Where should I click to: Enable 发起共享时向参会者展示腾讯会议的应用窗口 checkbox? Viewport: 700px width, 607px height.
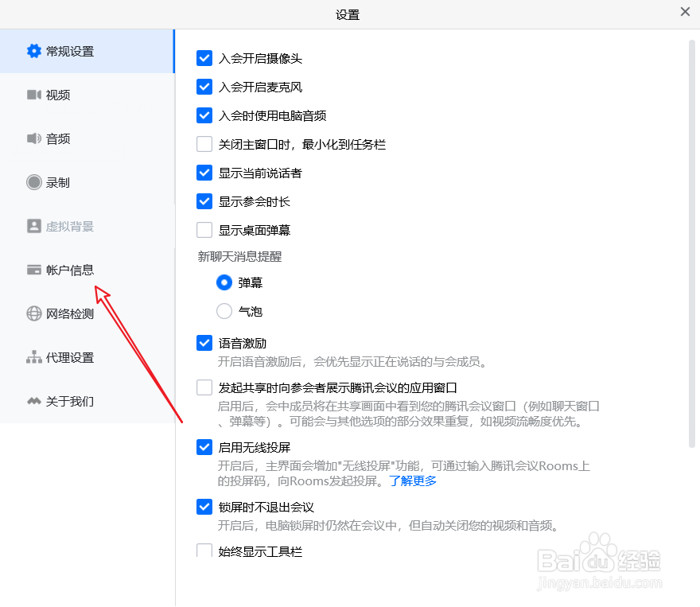(x=204, y=387)
